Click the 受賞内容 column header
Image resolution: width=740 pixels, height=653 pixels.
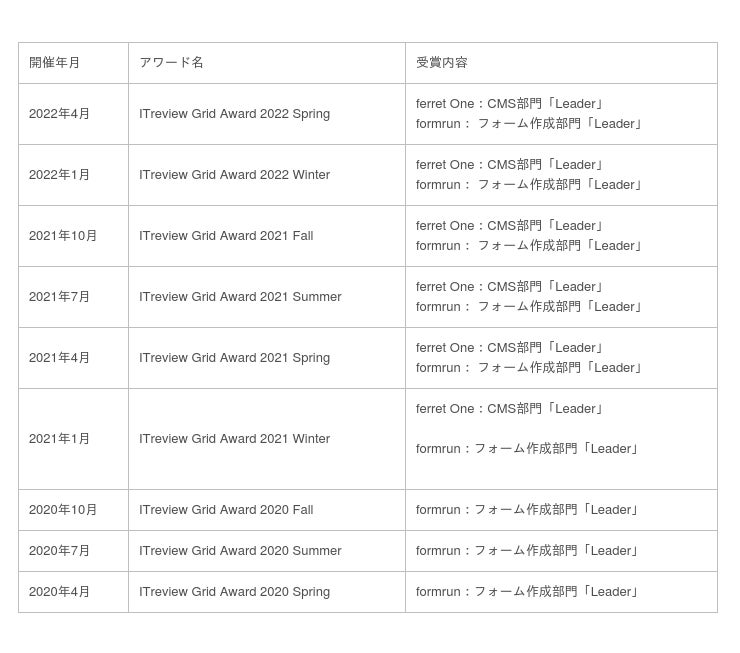(x=442, y=63)
